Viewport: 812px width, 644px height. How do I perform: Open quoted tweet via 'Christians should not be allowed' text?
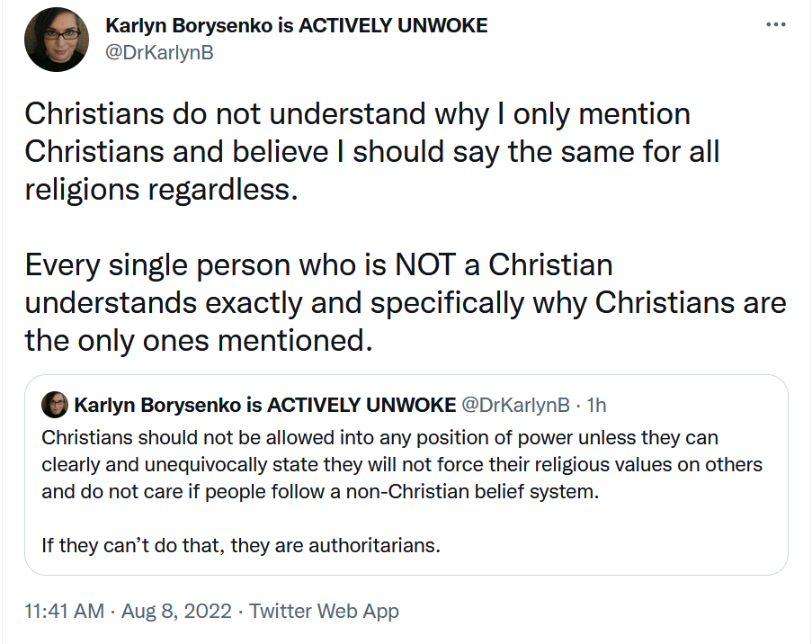(379, 438)
